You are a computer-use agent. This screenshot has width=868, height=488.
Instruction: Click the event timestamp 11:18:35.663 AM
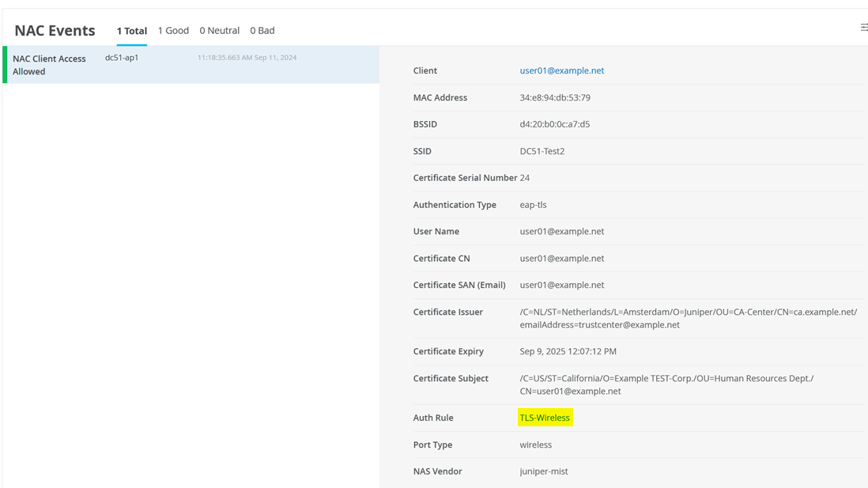pyautogui.click(x=247, y=58)
